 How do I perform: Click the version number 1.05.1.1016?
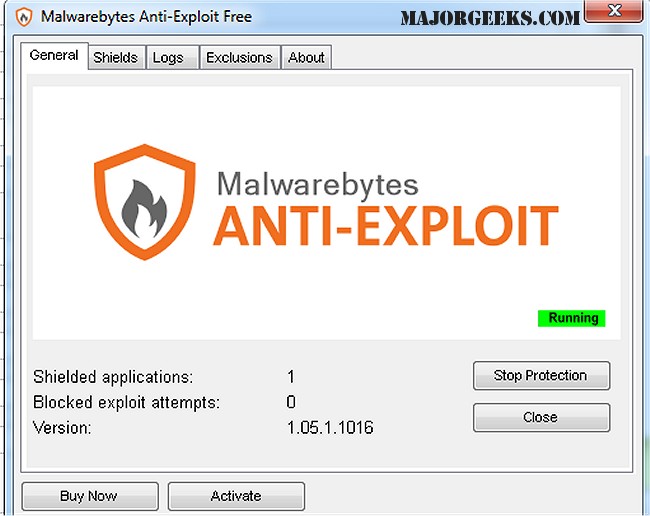(330, 427)
